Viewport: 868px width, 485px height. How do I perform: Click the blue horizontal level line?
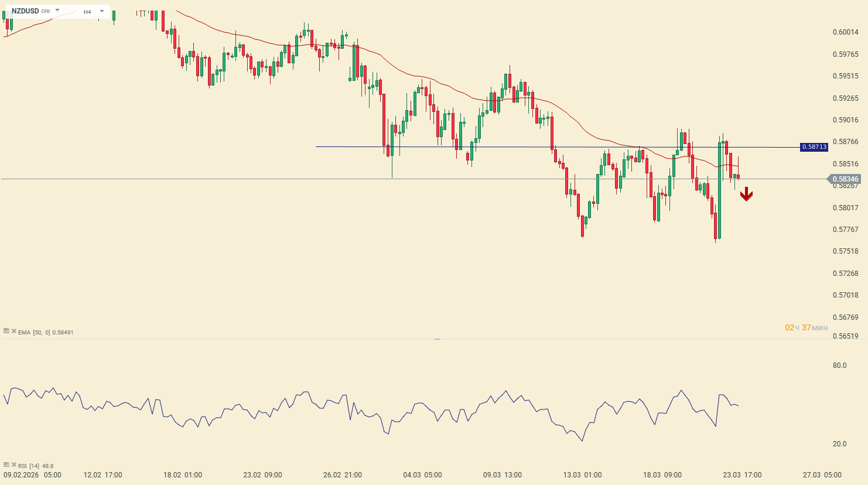point(469,146)
